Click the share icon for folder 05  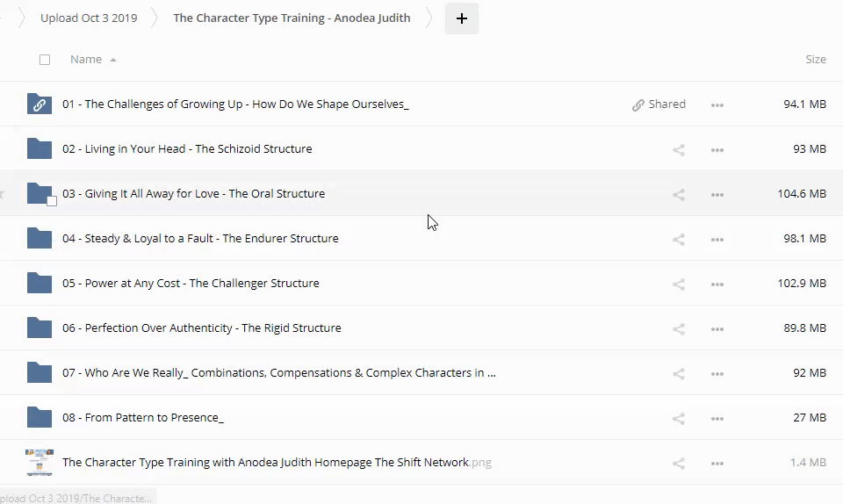point(678,284)
